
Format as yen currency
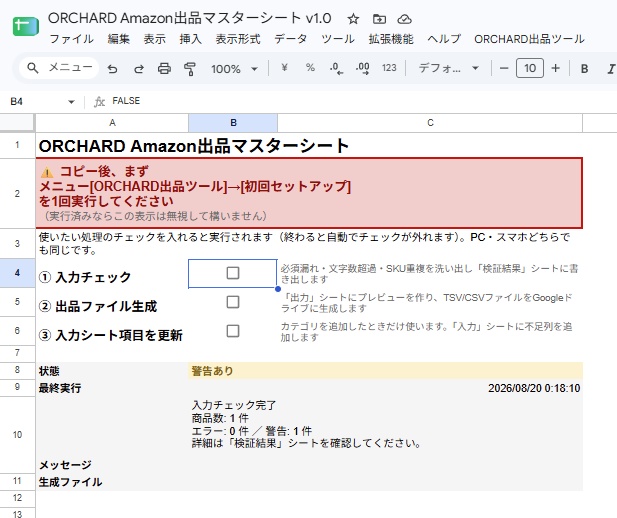pyautogui.click(x=284, y=68)
